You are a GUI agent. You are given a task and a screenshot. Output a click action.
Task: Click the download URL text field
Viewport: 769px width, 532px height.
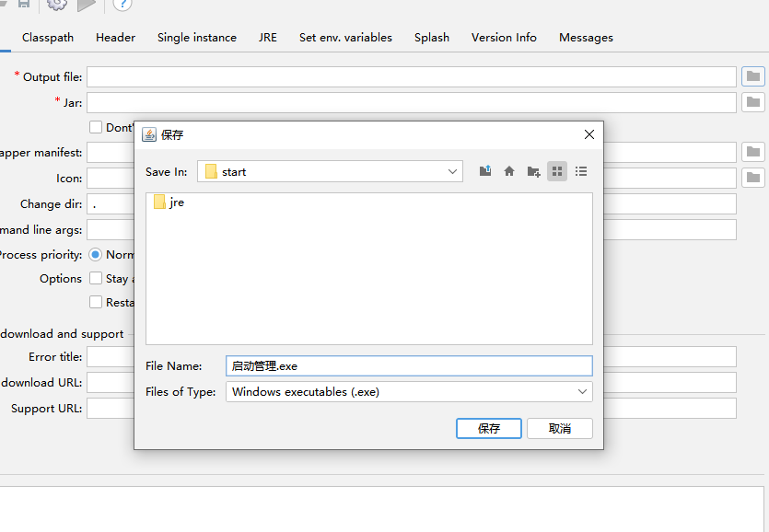pos(111,383)
